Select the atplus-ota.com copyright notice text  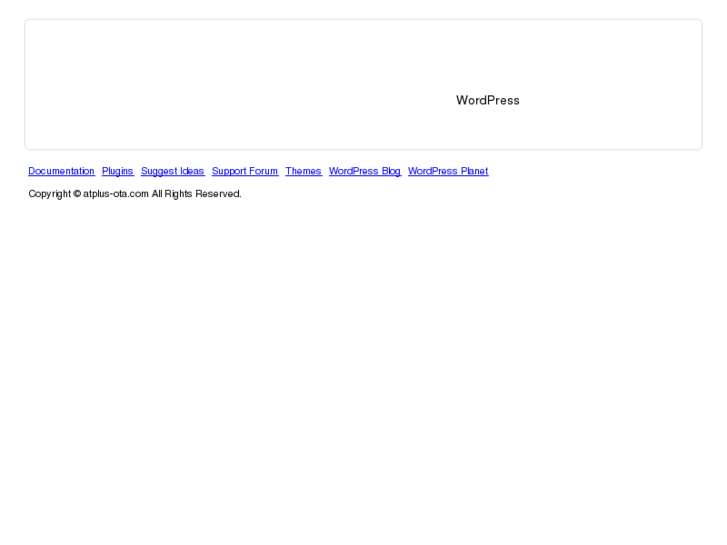pyautogui.click(x=135, y=194)
